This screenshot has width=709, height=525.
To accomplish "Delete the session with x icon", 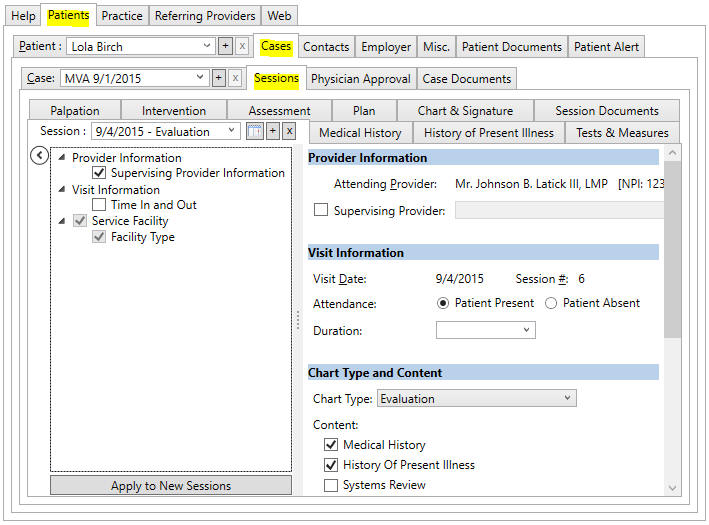I will point(289,131).
